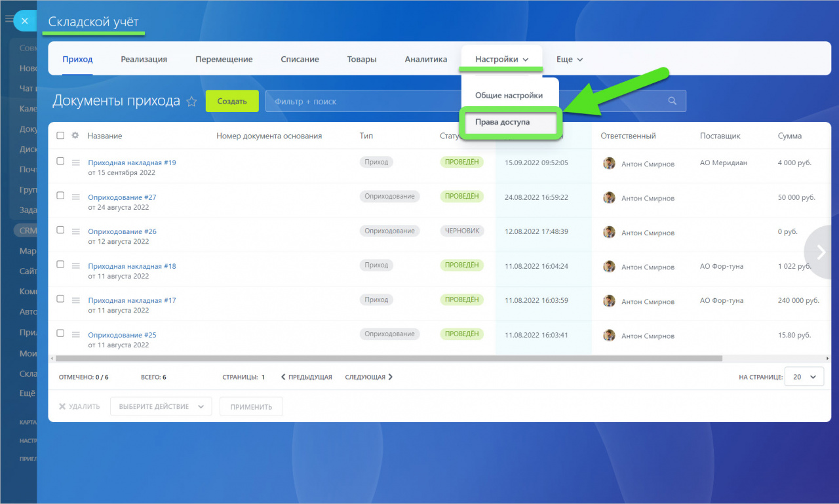Click the search magnifier icon
Viewport: 839px width, 504px height.
(672, 101)
